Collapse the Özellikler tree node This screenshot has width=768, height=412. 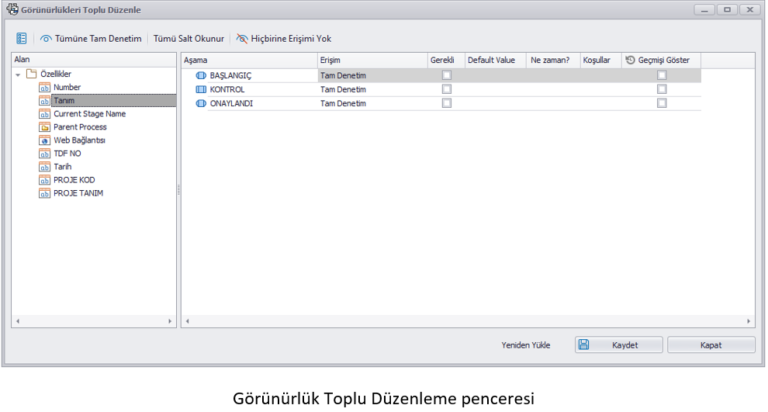coord(18,75)
